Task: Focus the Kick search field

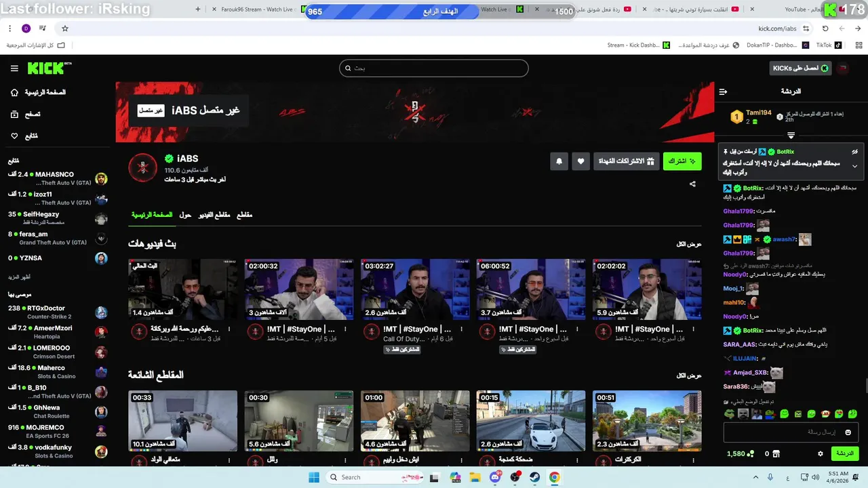Action: [434, 68]
